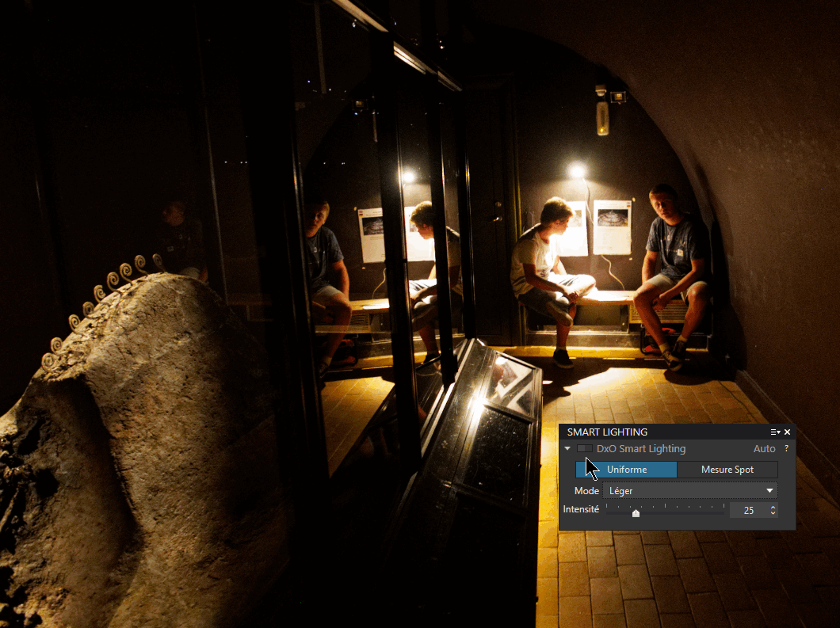The height and width of the screenshot is (628, 840).
Task: Switch to Mesure Spot
Action: click(x=727, y=470)
